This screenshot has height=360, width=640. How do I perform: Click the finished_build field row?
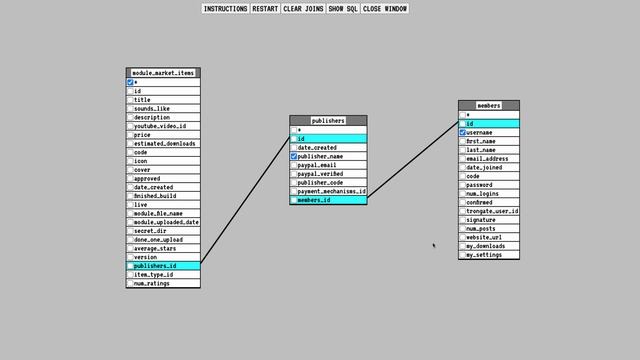pyautogui.click(x=163, y=196)
